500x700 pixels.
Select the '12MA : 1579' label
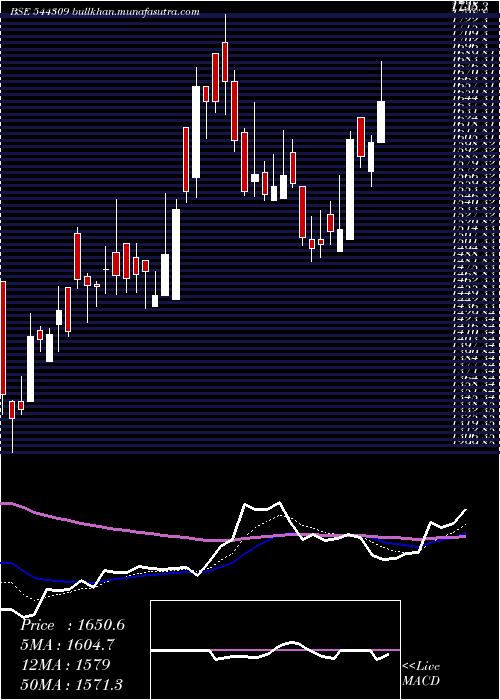(x=65, y=665)
